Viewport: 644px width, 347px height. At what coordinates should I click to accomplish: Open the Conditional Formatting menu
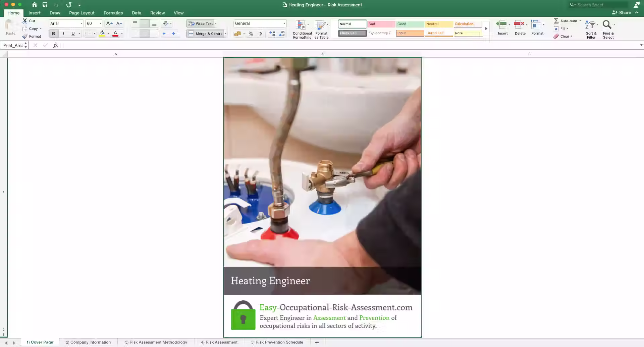(302, 29)
